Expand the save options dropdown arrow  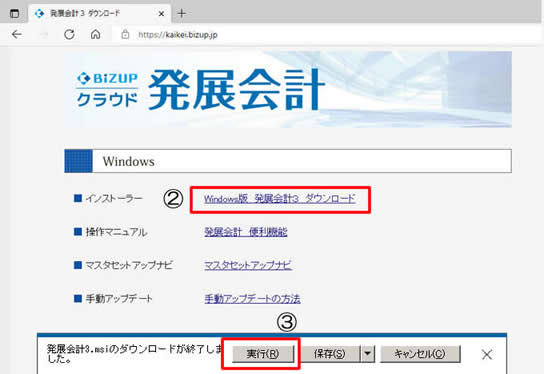[368, 354]
